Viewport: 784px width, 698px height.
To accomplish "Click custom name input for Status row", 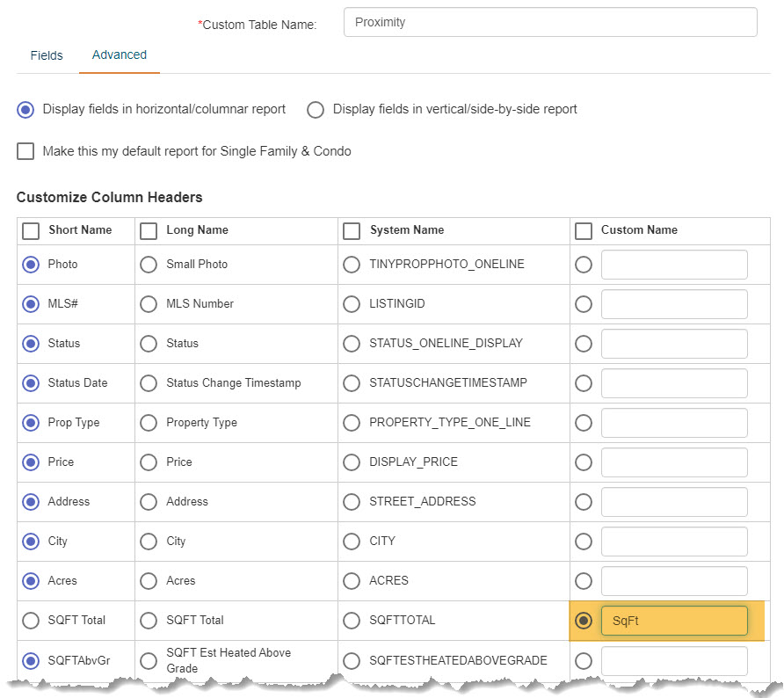I will tap(674, 344).
